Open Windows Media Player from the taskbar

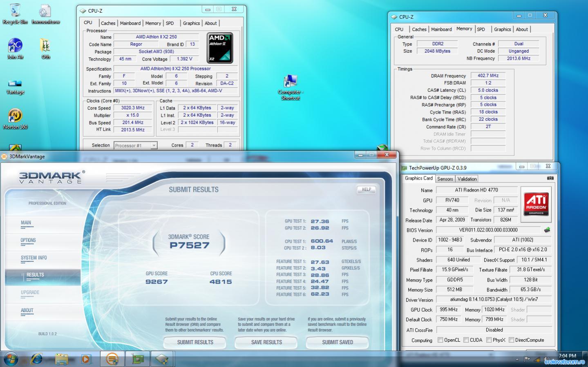click(86, 359)
